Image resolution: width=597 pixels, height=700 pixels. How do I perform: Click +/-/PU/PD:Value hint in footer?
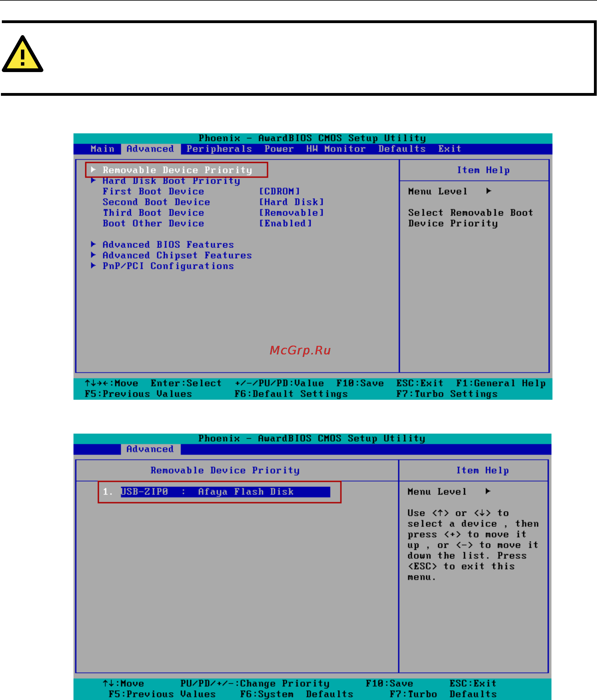(x=279, y=383)
